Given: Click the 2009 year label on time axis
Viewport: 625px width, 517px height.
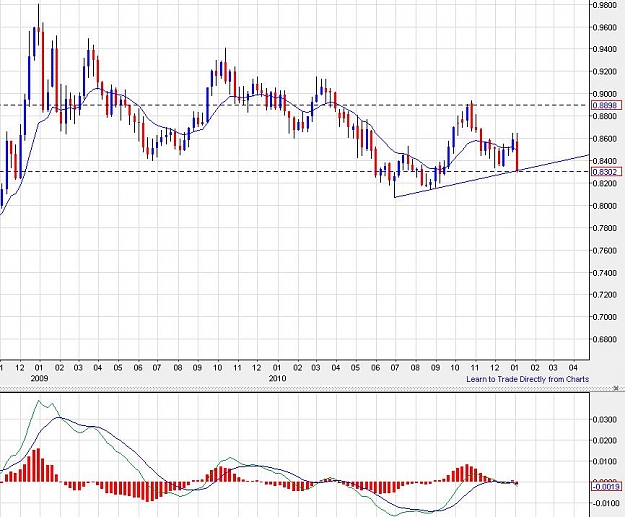Looking at the screenshot, I should point(39,378).
